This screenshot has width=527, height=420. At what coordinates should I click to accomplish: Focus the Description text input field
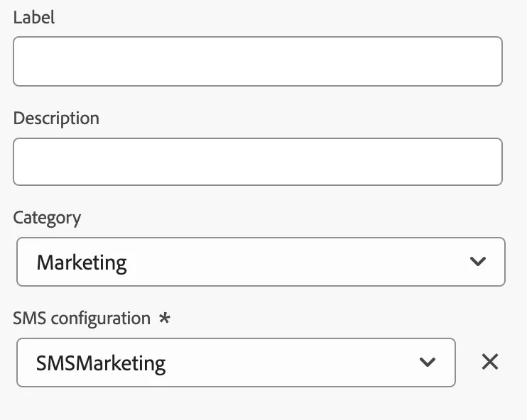click(x=258, y=162)
